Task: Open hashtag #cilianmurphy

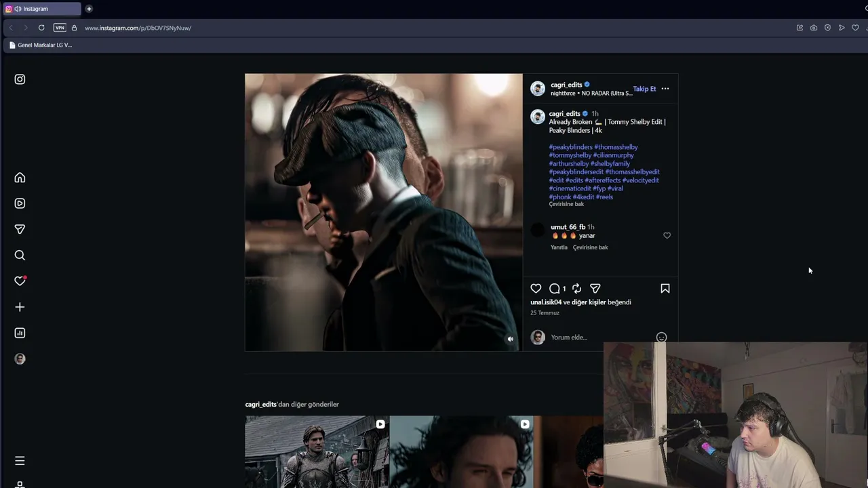Action: [614, 155]
